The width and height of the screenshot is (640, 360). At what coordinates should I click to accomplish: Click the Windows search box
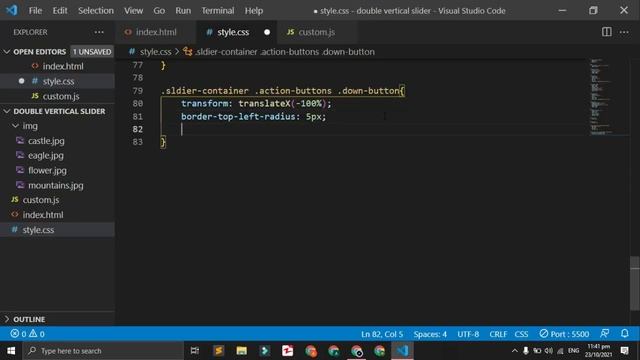[x=103, y=351]
